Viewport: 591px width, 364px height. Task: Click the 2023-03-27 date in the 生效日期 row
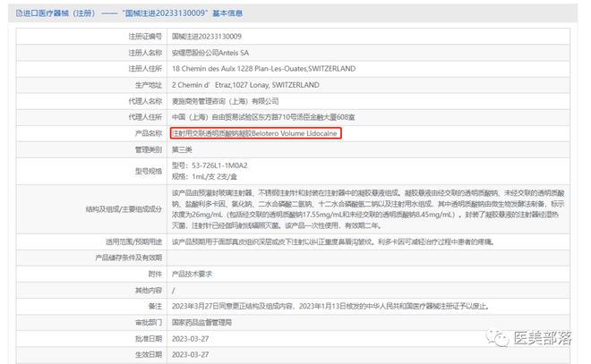click(x=191, y=354)
